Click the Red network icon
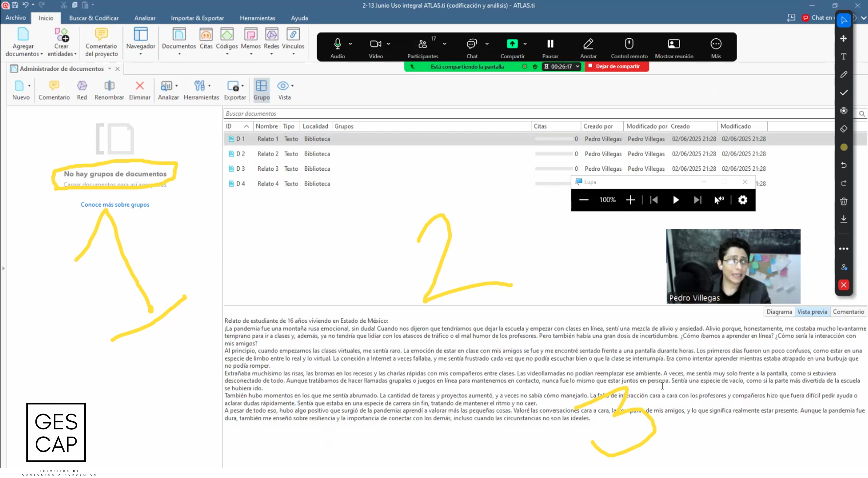Image resolution: width=868 pixels, height=478 pixels. point(82,86)
